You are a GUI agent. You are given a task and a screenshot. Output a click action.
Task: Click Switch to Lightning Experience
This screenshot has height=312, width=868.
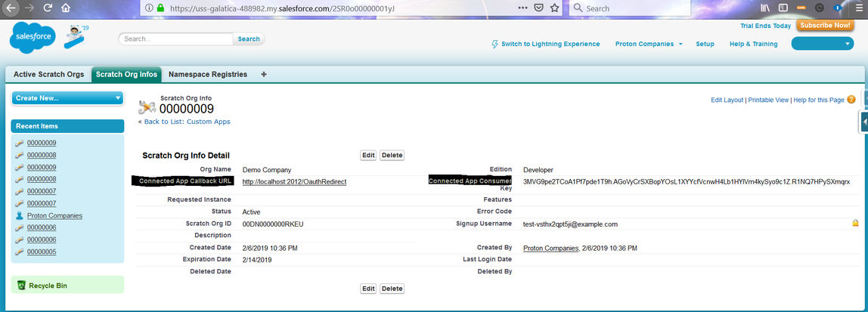550,44
